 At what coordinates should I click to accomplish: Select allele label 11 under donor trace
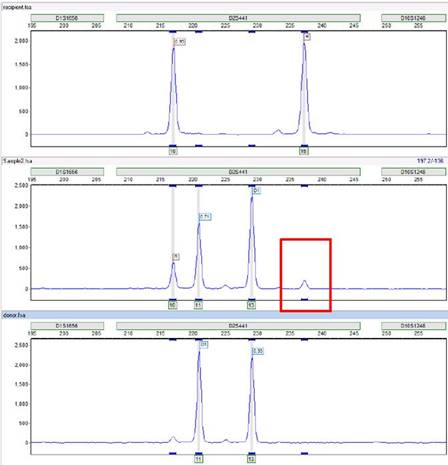[x=198, y=459]
